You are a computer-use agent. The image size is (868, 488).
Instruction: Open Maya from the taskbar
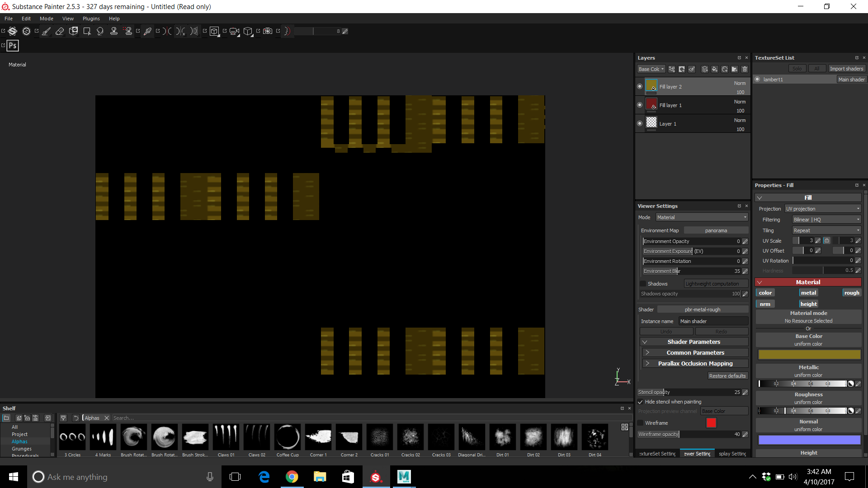(404, 477)
